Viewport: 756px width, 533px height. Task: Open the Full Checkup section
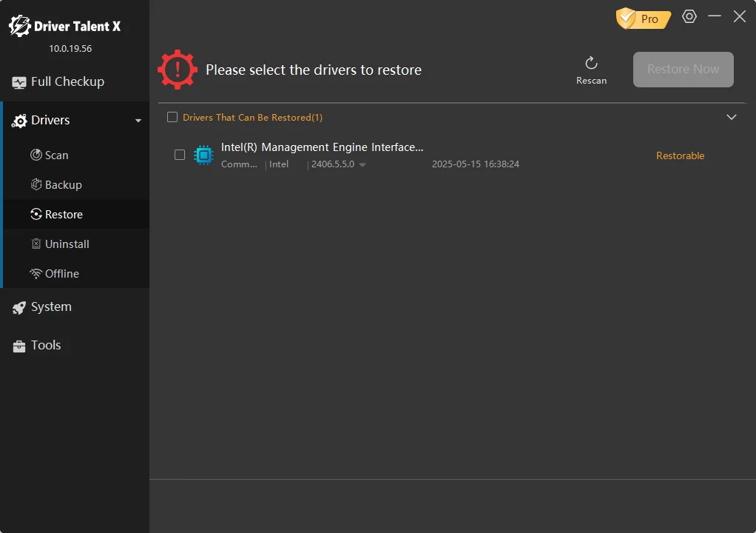point(75,82)
